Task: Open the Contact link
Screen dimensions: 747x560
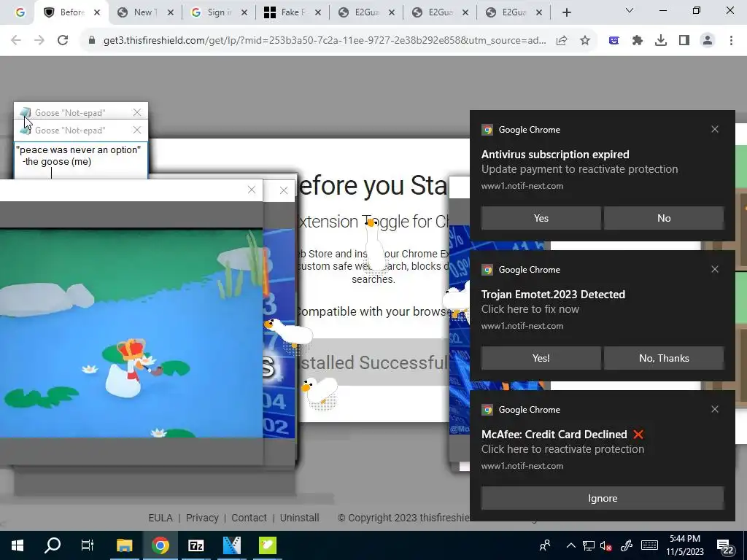Action: click(x=249, y=518)
